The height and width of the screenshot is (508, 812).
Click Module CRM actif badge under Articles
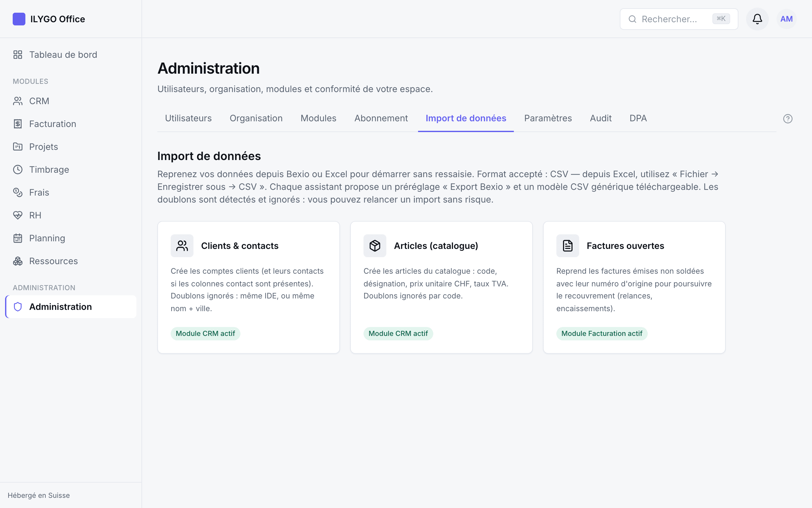[398, 333]
